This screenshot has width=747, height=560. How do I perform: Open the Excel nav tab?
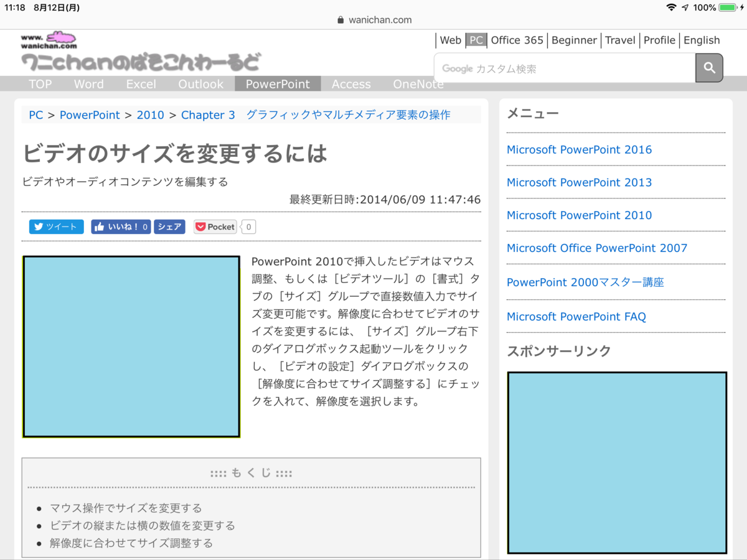[x=141, y=84]
